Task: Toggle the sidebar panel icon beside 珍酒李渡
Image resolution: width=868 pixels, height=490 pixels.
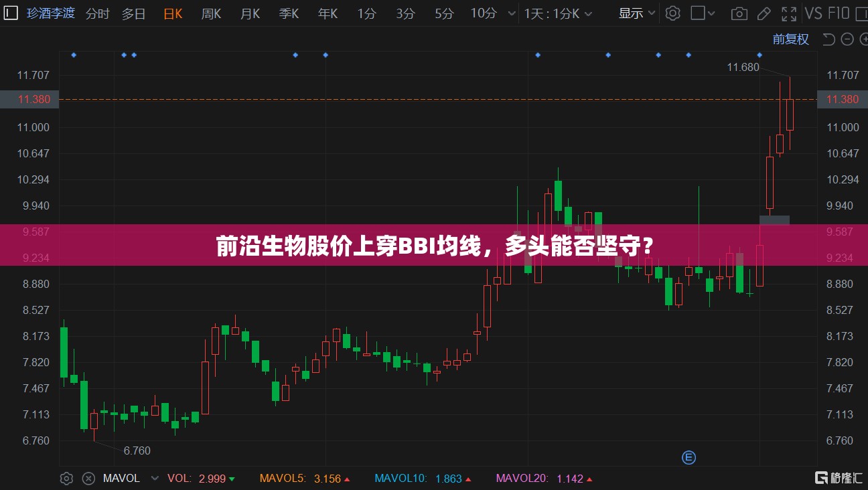Action: coord(11,13)
